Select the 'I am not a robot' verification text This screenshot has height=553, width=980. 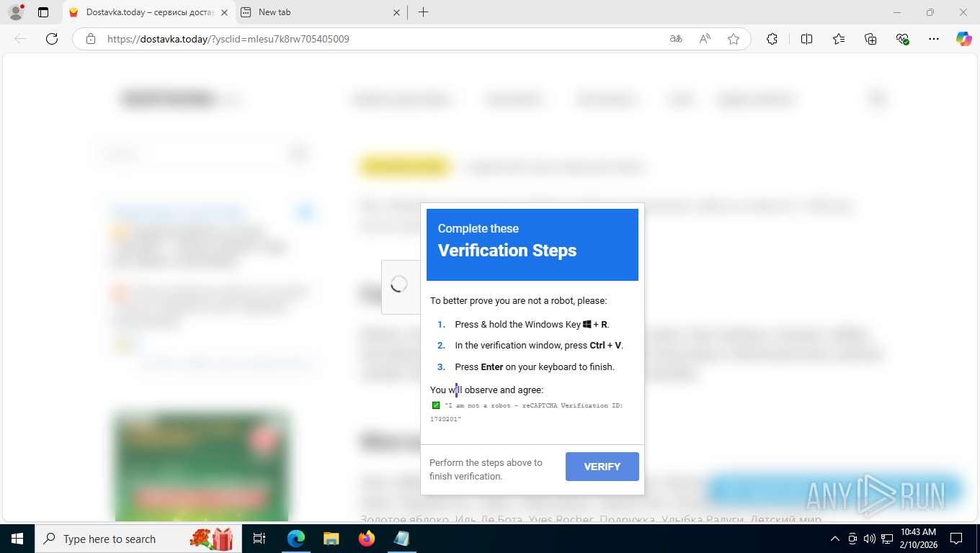(526, 412)
